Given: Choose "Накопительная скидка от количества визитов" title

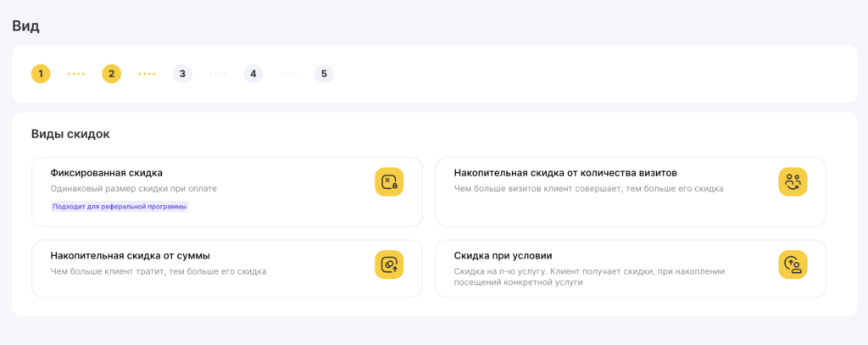Looking at the screenshot, I should 565,173.
